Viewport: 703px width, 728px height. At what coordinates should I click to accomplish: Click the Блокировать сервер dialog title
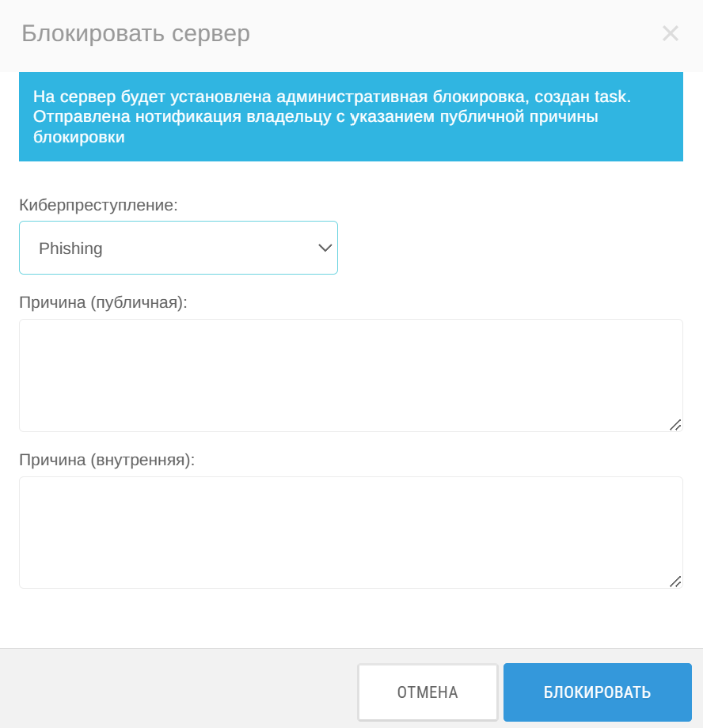[x=135, y=33]
